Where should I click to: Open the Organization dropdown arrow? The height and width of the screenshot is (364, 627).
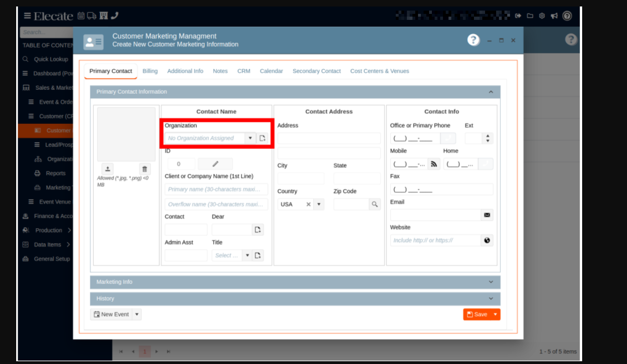point(250,138)
